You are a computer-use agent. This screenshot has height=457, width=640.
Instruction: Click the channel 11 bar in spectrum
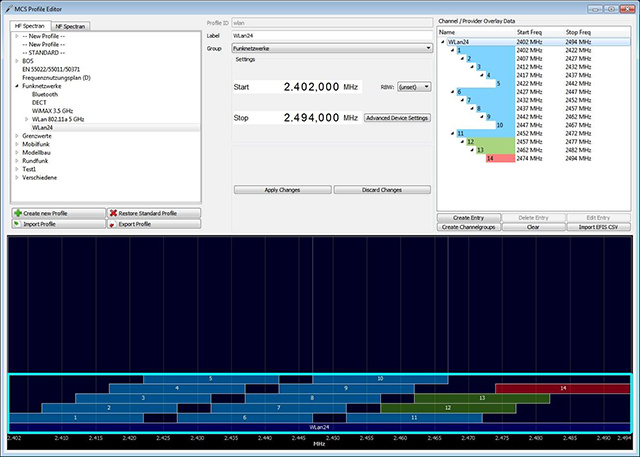(414, 418)
